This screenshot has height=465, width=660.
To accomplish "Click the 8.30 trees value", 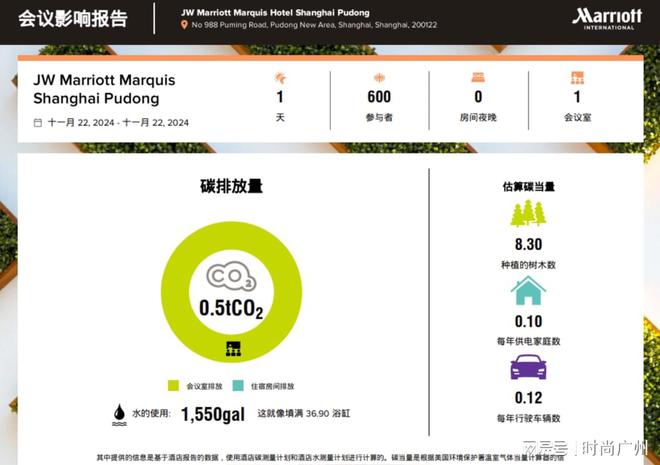I will (x=528, y=244).
